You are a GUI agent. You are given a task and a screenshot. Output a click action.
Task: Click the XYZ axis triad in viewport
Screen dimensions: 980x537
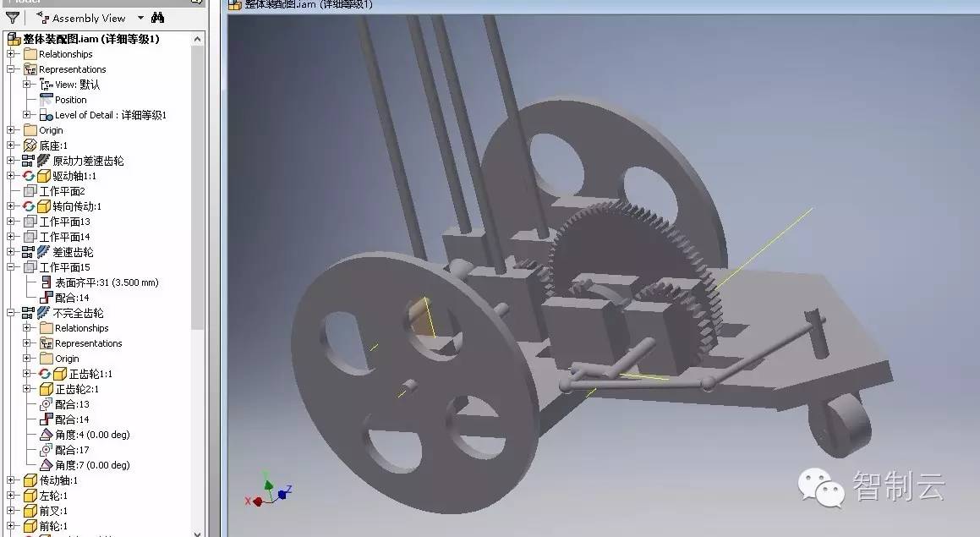(269, 490)
